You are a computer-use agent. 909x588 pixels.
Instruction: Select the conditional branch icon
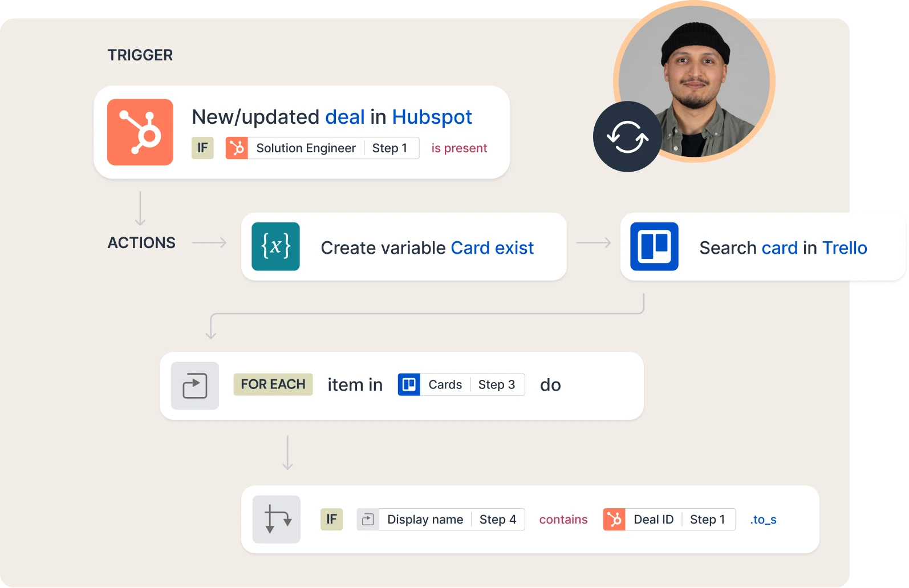click(277, 519)
